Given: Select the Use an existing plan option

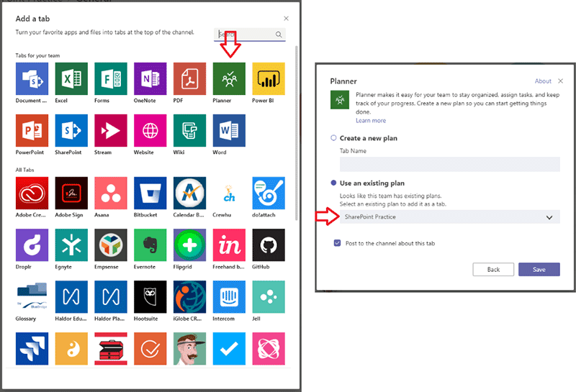Looking at the screenshot, I should point(333,183).
